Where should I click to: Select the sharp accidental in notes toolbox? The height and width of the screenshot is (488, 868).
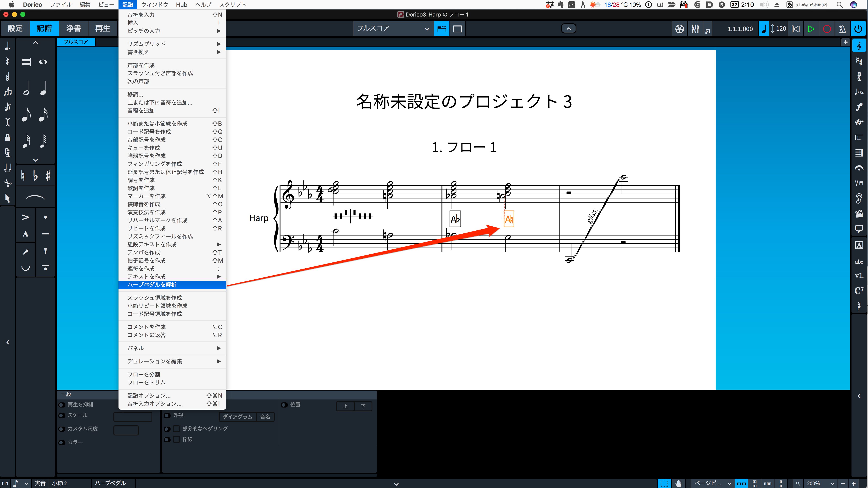48,175
